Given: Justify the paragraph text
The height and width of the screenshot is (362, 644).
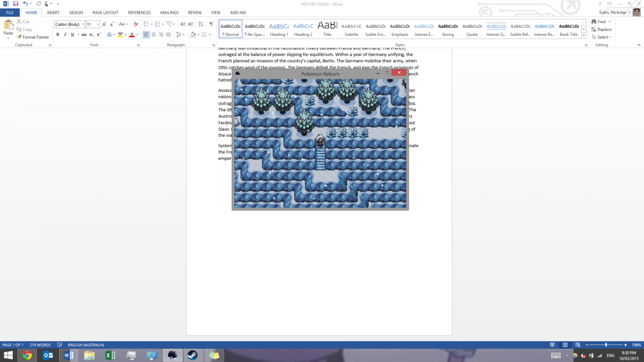Looking at the screenshot, I should tap(169, 34).
